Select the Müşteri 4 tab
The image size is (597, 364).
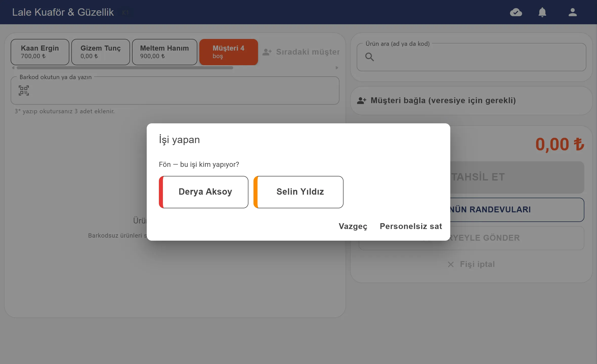tap(229, 52)
